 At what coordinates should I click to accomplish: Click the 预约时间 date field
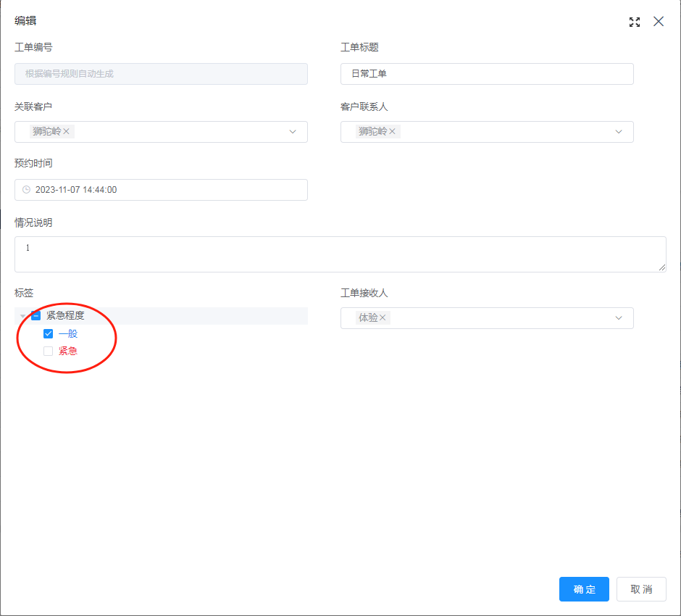[x=161, y=190]
